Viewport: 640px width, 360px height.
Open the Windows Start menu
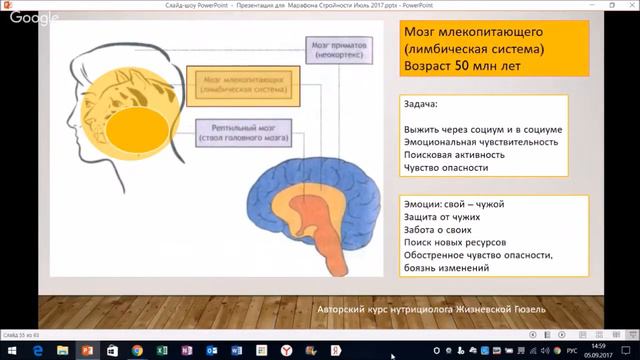coord(12,351)
